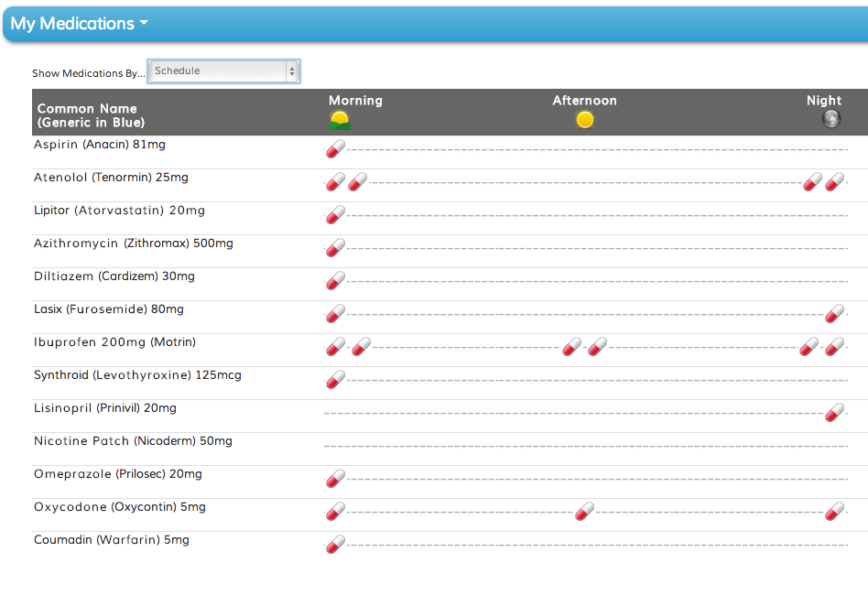This screenshot has width=868, height=606.
Task: Click Lasix's night pill icon
Action: tap(835, 313)
